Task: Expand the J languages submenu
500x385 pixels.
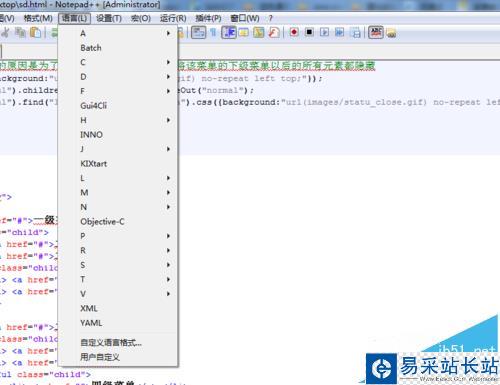Action: pyautogui.click(x=118, y=149)
